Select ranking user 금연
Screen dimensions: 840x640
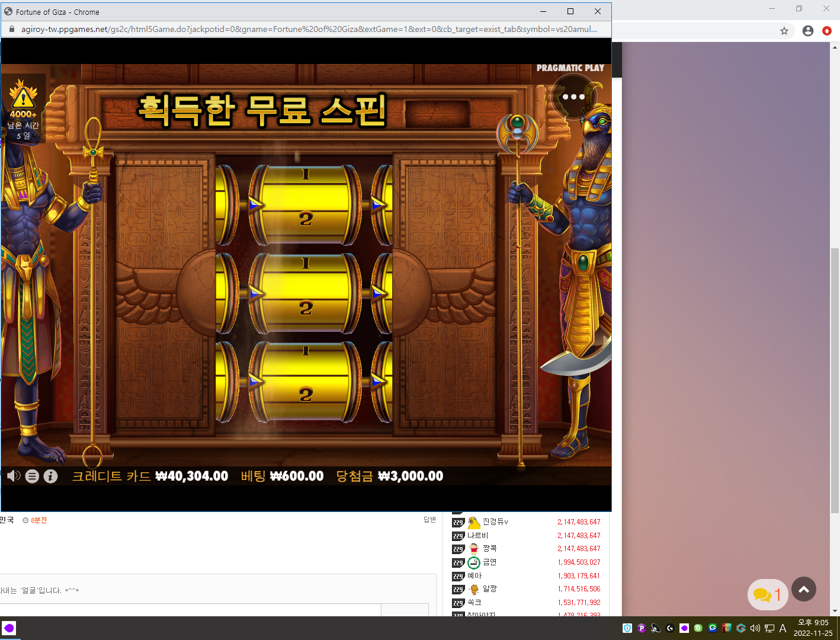[489, 562]
